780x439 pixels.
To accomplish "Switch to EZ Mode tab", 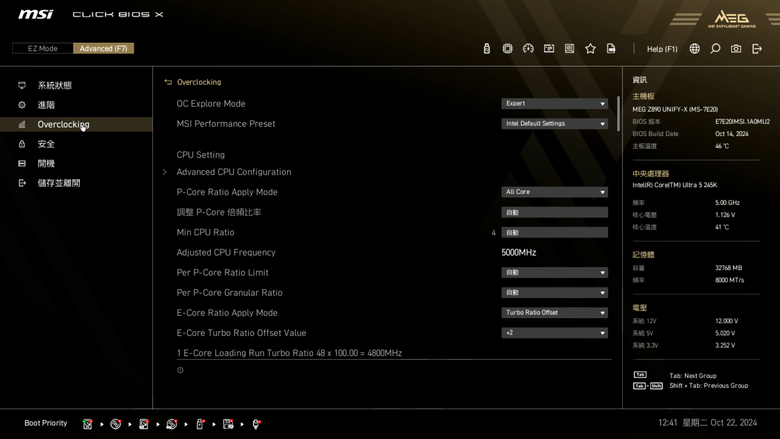I will (43, 48).
